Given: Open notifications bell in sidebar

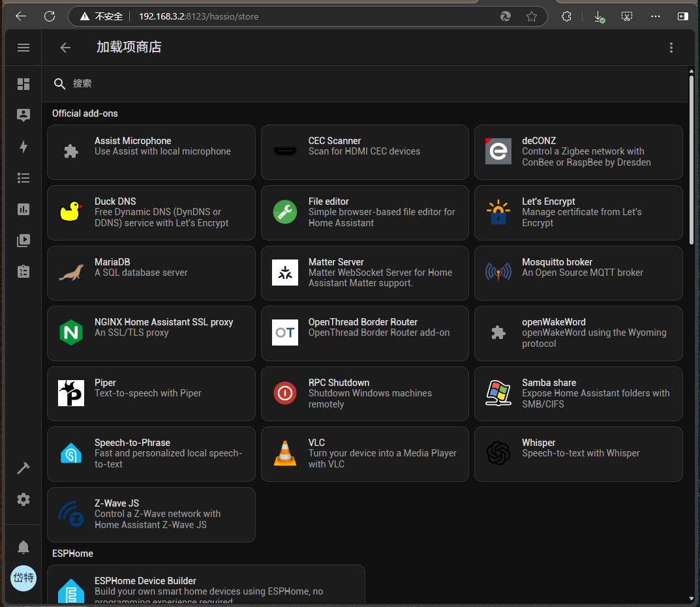Looking at the screenshot, I should (x=23, y=547).
